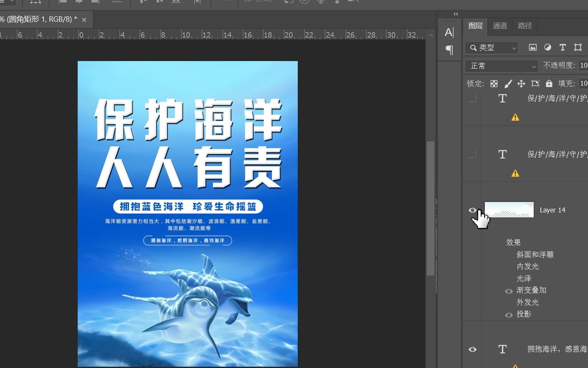Click the canvas vertical scrollbar thumb

[431, 208]
